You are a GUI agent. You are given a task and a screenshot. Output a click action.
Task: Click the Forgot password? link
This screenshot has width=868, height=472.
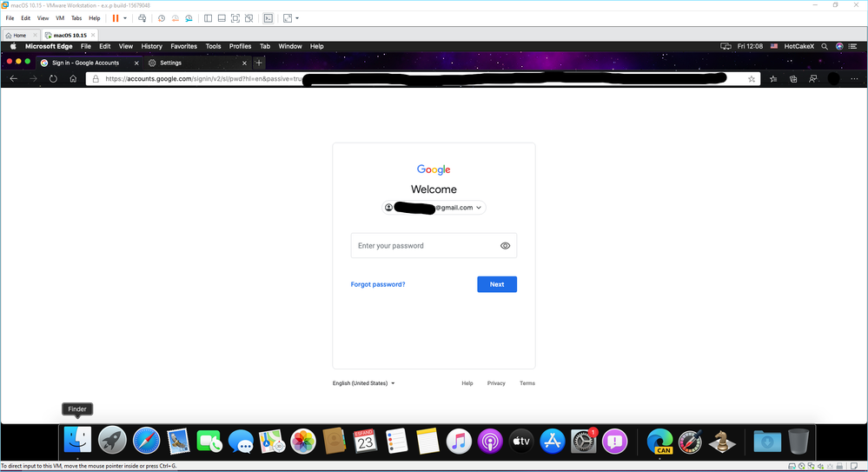click(x=378, y=284)
